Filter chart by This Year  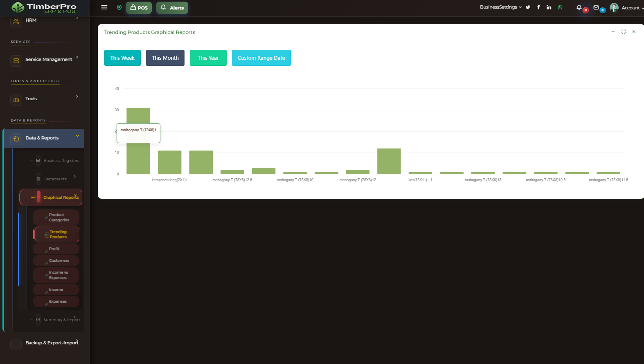point(208,58)
